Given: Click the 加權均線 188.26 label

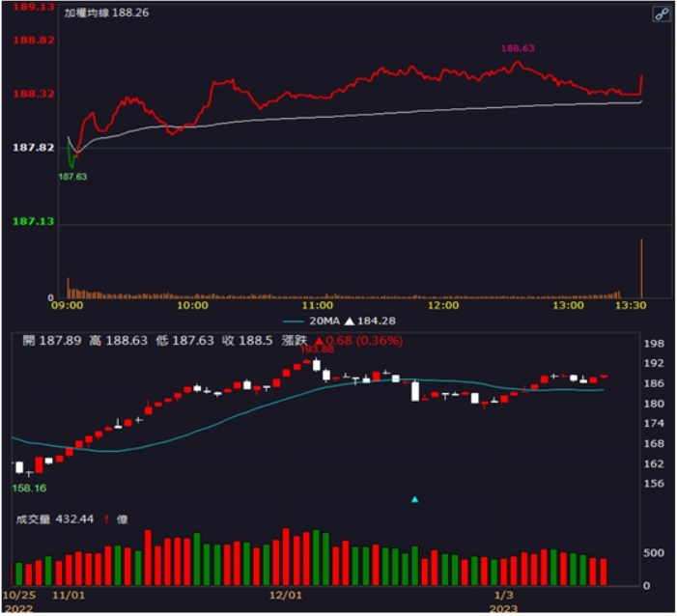Looking at the screenshot, I should [x=106, y=13].
